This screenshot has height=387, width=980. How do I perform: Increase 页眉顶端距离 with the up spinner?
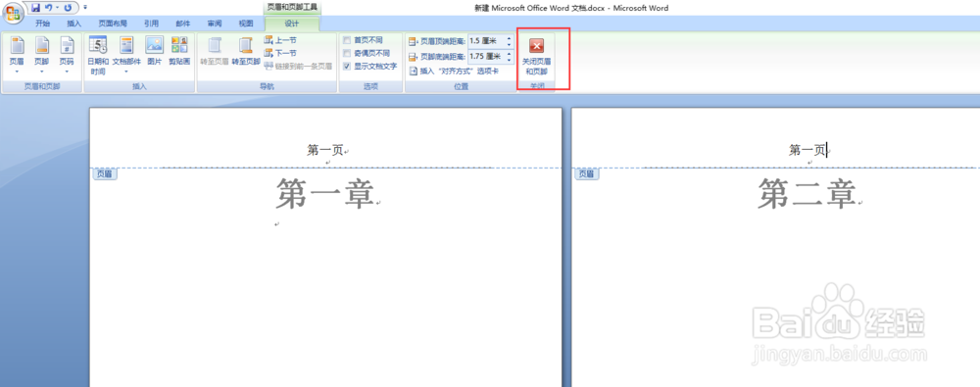[x=509, y=38]
